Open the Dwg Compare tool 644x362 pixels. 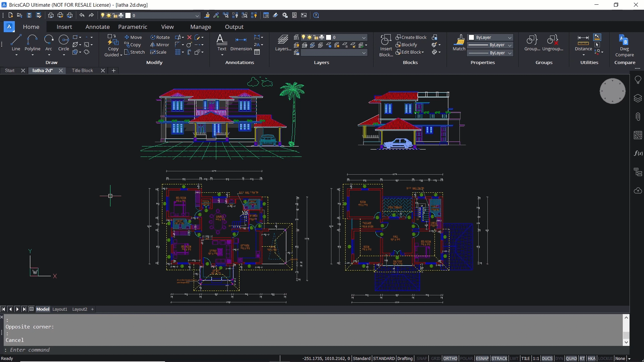[x=624, y=45]
